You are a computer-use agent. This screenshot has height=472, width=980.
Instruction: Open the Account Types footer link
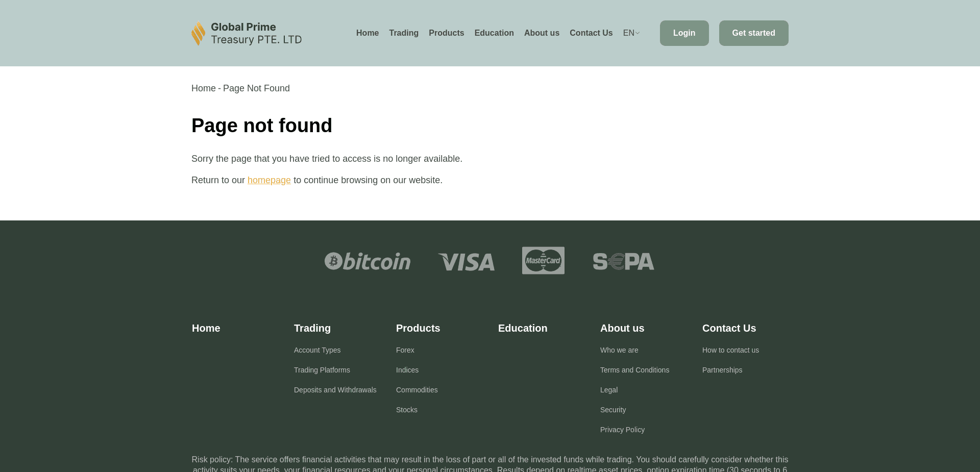(x=317, y=350)
